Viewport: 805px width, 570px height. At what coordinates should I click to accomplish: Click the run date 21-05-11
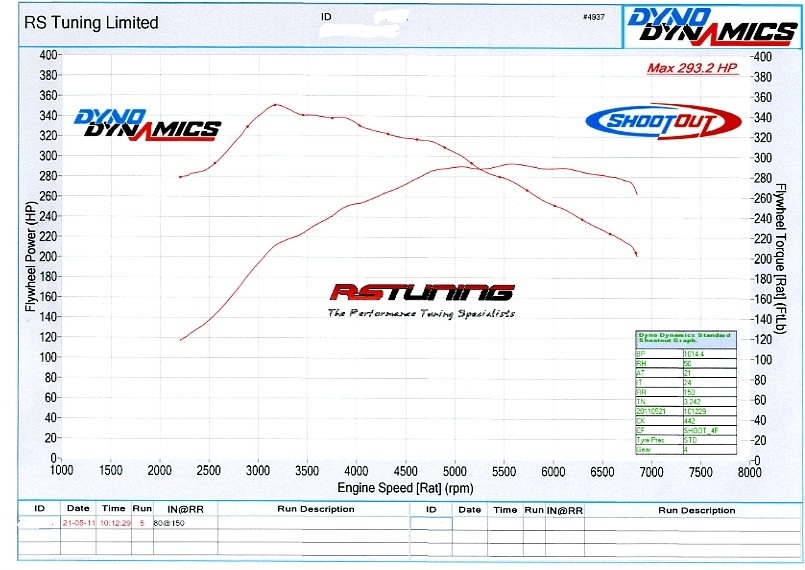click(79, 523)
